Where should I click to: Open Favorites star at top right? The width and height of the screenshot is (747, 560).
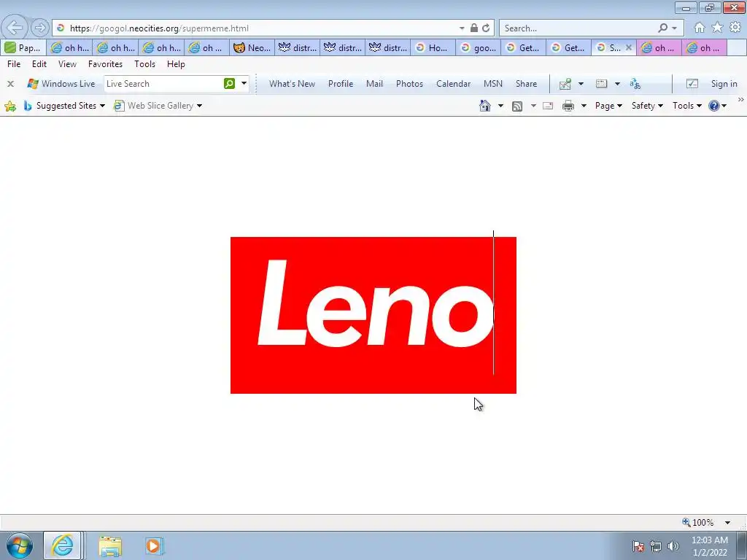717,28
